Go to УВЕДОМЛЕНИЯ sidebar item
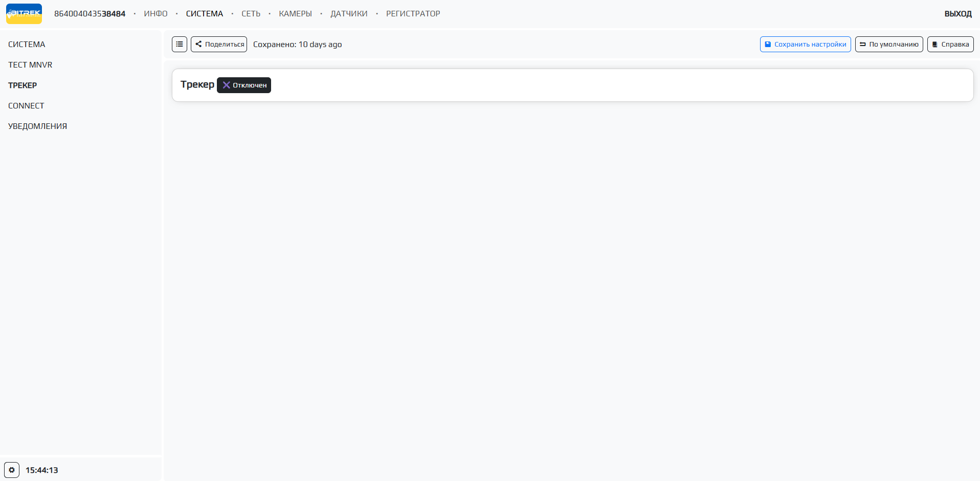Viewport: 980px width, 481px height. click(37, 126)
